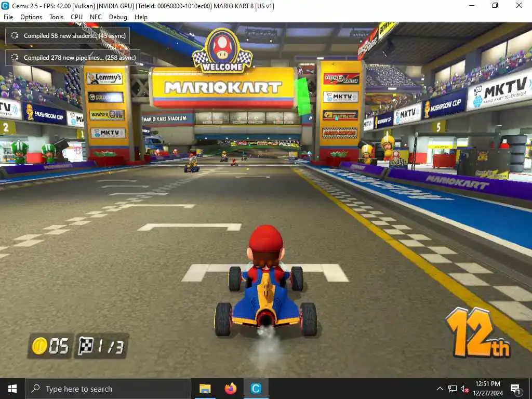
Task: Open the Debug menu
Action: [x=118, y=17]
